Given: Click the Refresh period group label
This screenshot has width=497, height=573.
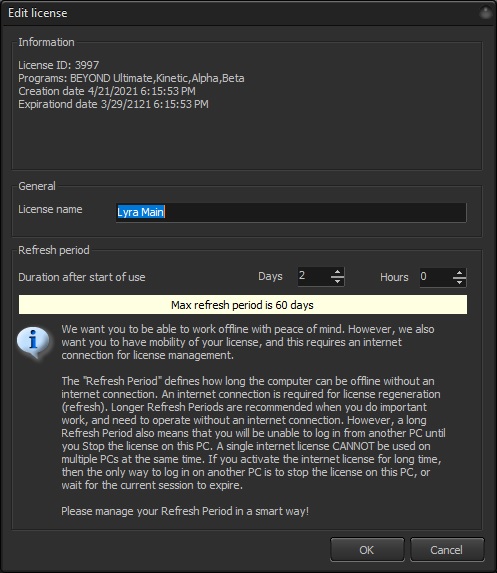Looking at the screenshot, I should (x=54, y=250).
